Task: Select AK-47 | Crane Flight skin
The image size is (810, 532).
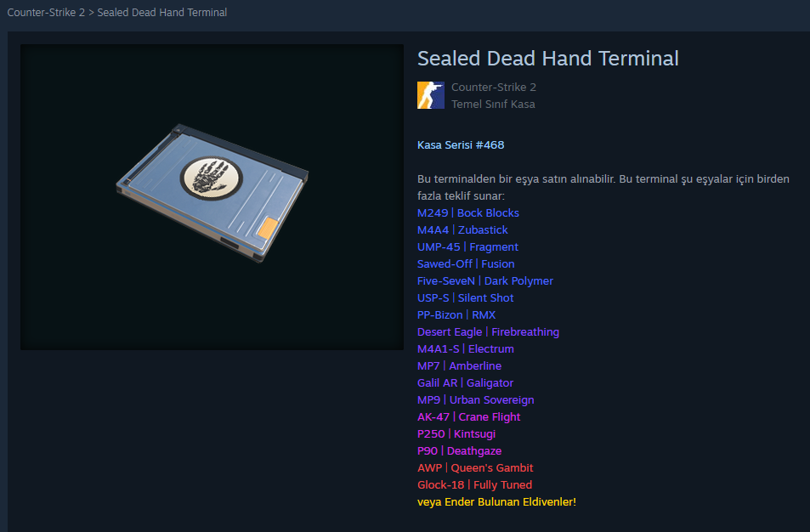Action: [468, 416]
